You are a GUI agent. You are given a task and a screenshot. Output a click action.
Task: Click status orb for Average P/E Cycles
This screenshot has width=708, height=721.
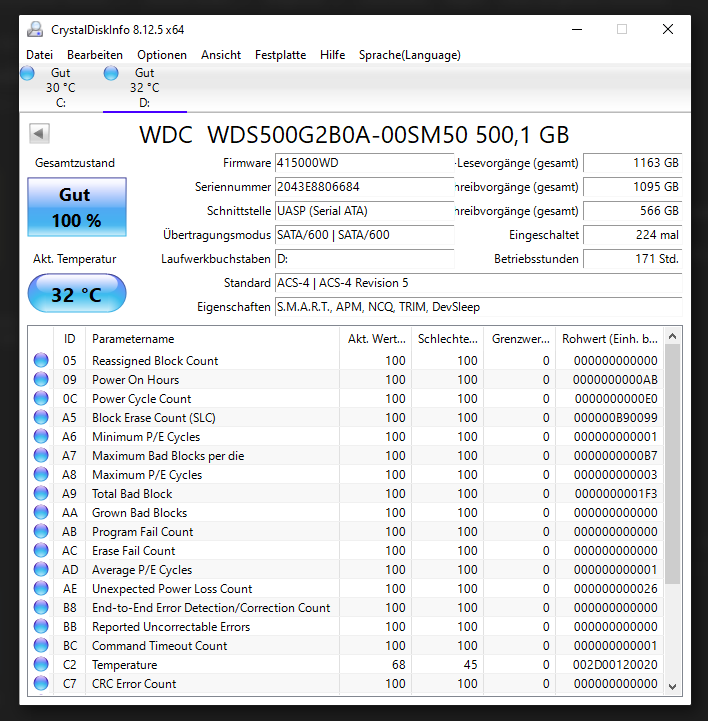[41, 569]
